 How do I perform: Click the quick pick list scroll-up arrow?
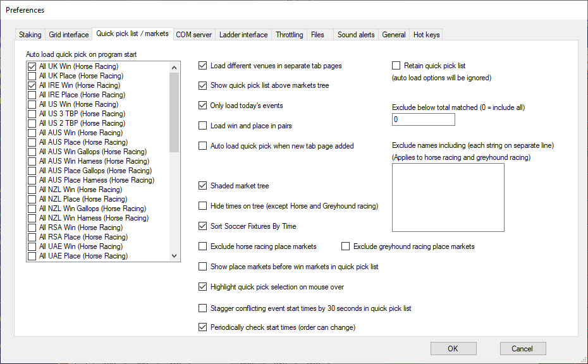(x=174, y=68)
